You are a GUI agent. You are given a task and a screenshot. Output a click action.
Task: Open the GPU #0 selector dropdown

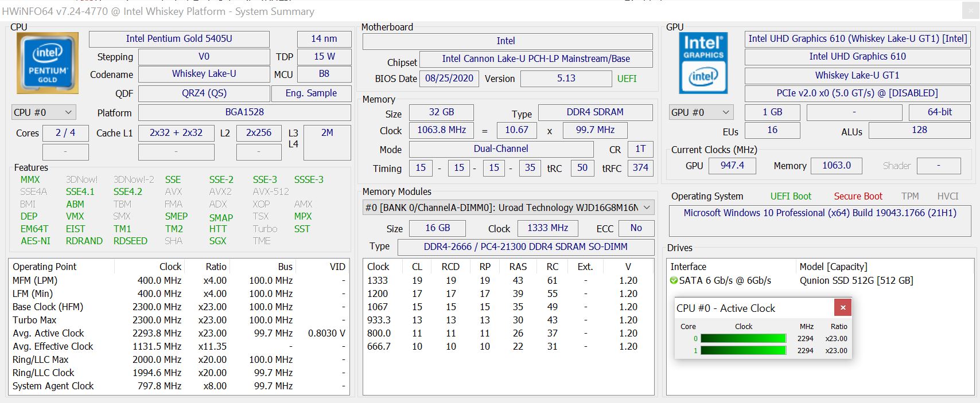(x=701, y=112)
